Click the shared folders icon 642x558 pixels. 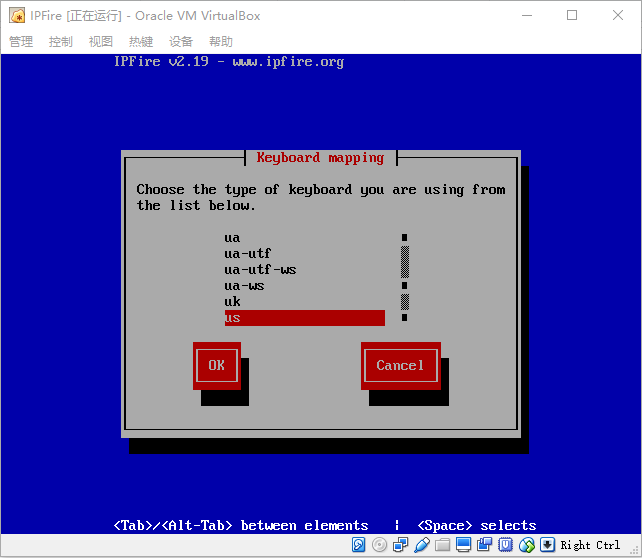pos(443,545)
